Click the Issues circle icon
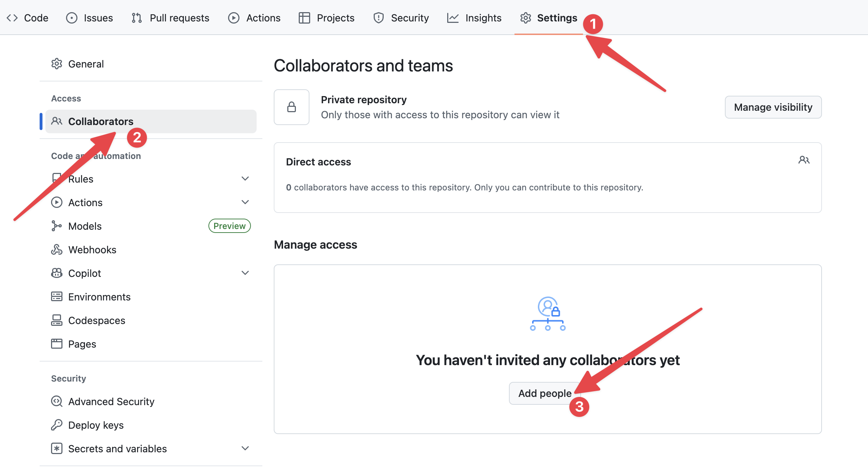 72,18
